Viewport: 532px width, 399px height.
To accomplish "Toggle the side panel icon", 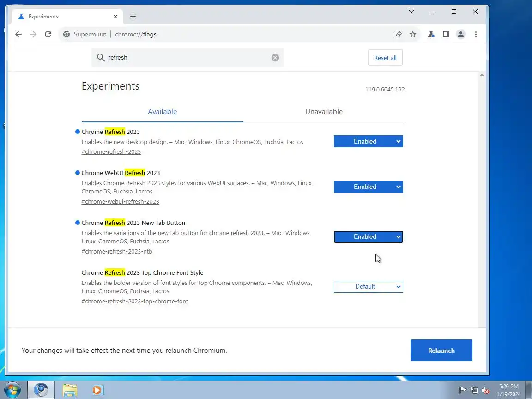I will tap(446, 34).
